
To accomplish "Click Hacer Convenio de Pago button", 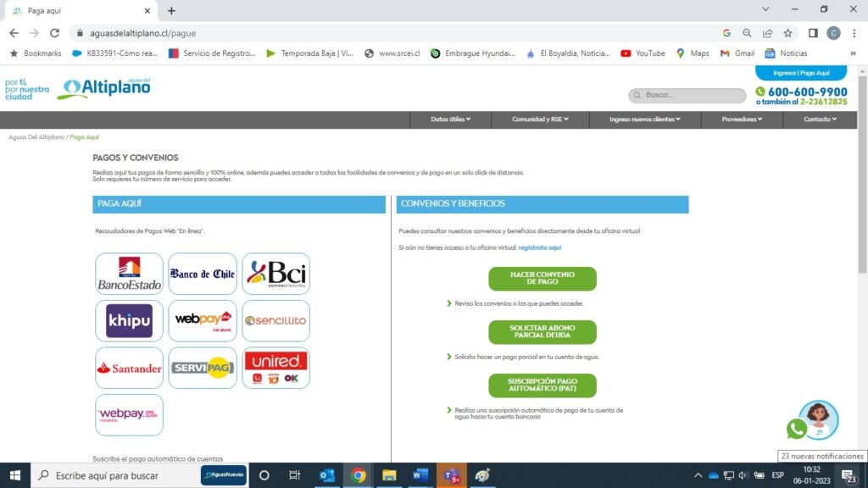I will coord(542,278).
